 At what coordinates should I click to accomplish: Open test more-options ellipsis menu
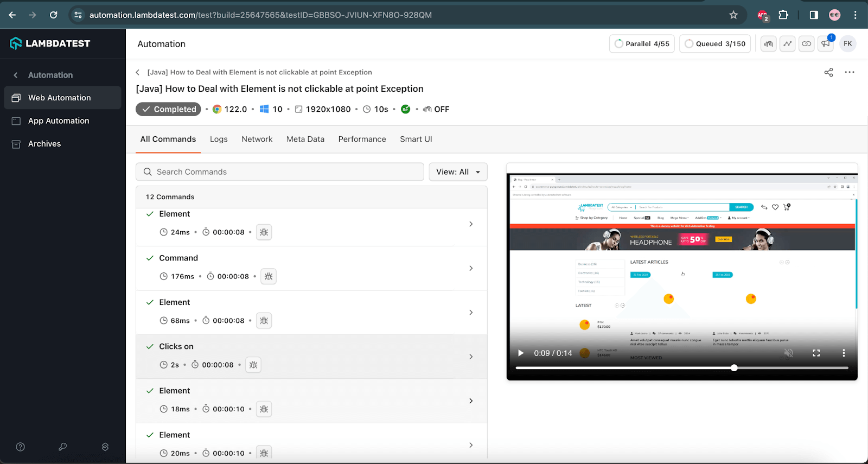(850, 72)
